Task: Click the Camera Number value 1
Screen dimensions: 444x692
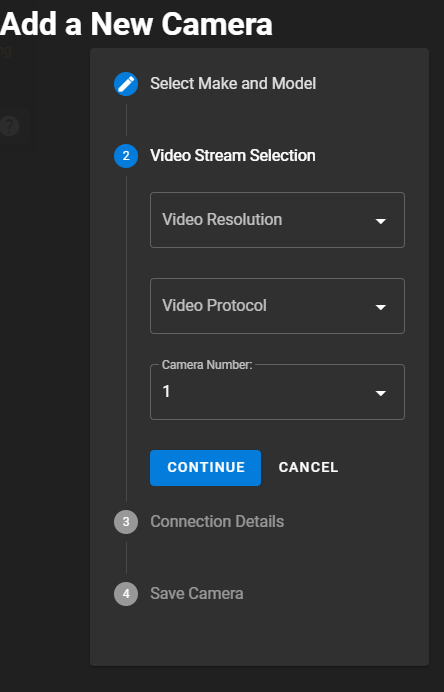Action: [166, 391]
